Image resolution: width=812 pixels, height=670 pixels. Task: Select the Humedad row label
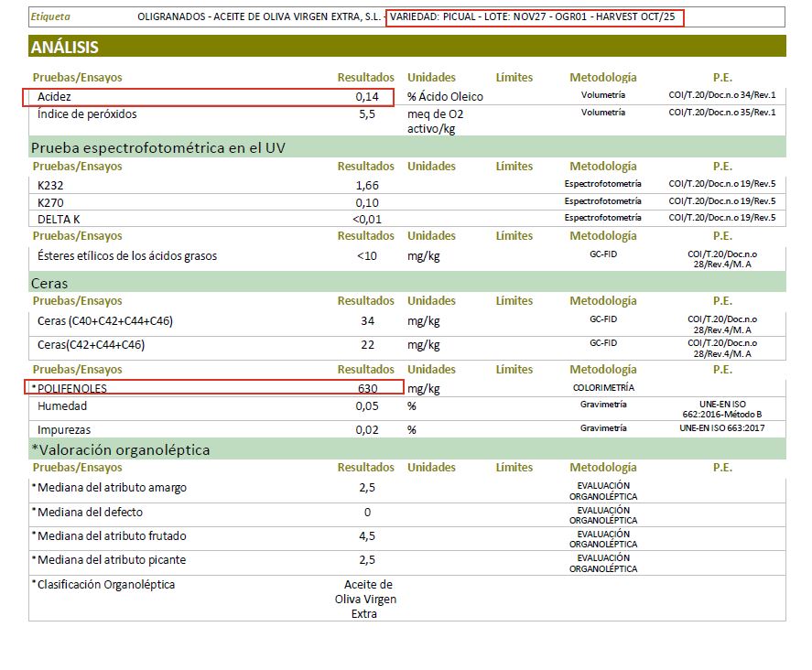(62, 406)
